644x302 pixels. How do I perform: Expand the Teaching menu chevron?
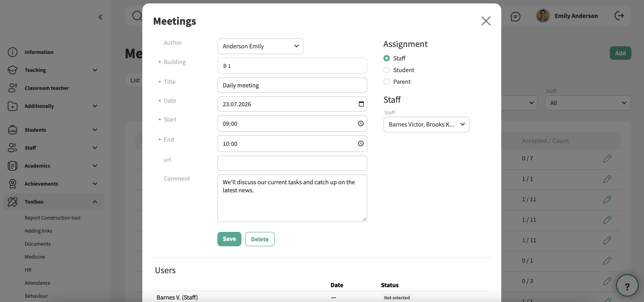click(95, 70)
